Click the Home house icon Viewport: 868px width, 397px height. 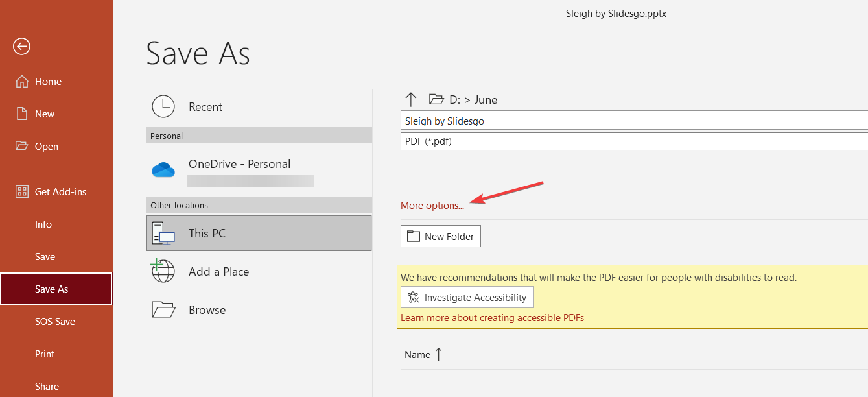[22, 82]
